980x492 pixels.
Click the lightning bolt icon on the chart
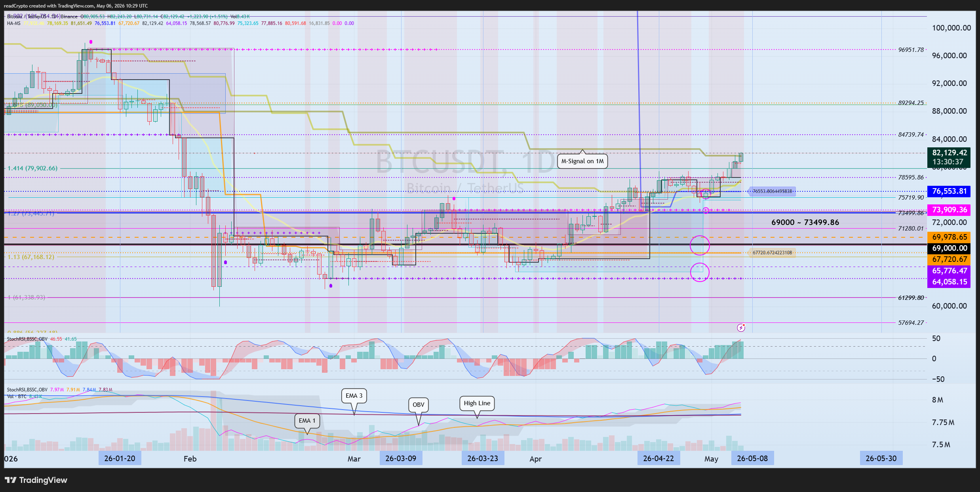click(741, 328)
